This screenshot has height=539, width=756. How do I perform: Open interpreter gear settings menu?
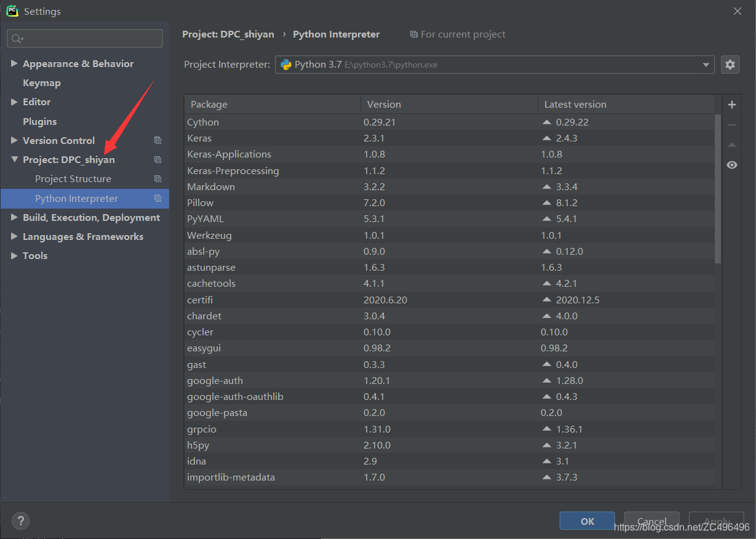730,64
